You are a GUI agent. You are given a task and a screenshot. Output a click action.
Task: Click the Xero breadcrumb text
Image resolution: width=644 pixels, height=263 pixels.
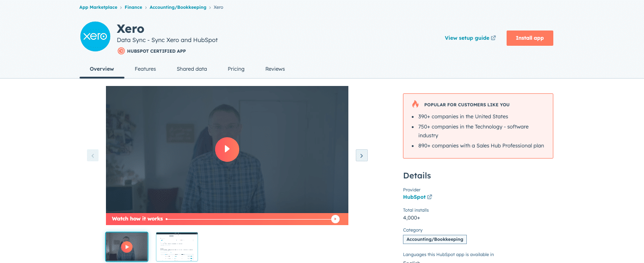pyautogui.click(x=218, y=7)
